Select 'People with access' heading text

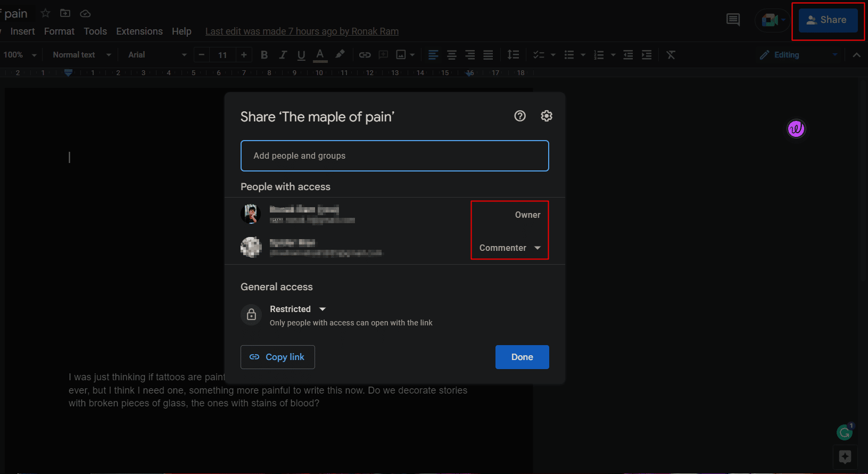[285, 187]
